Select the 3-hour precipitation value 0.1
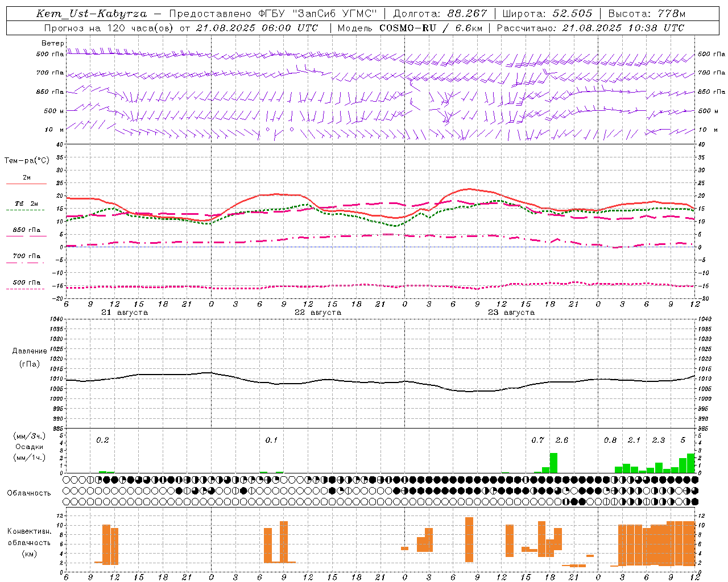Viewport: 728px width, 582px height. pyautogui.click(x=271, y=440)
